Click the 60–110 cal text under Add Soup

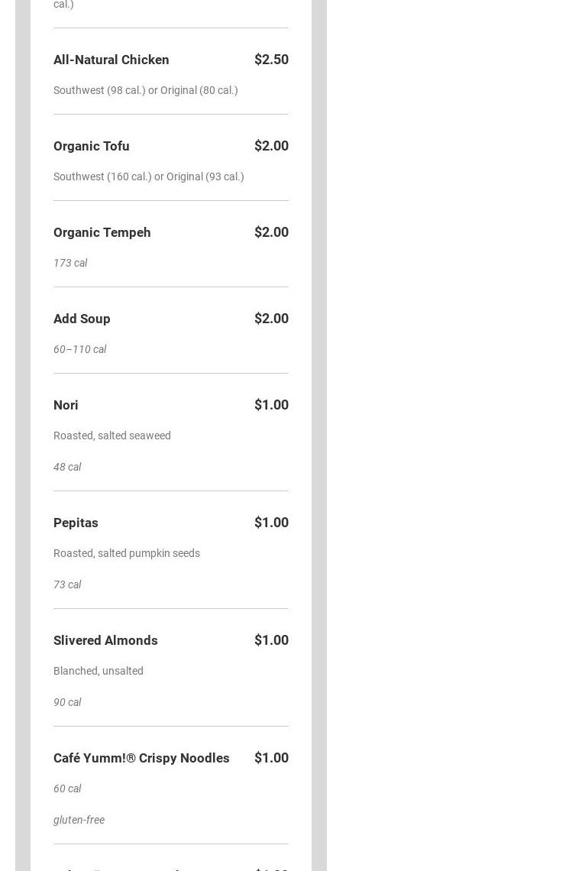(x=80, y=349)
